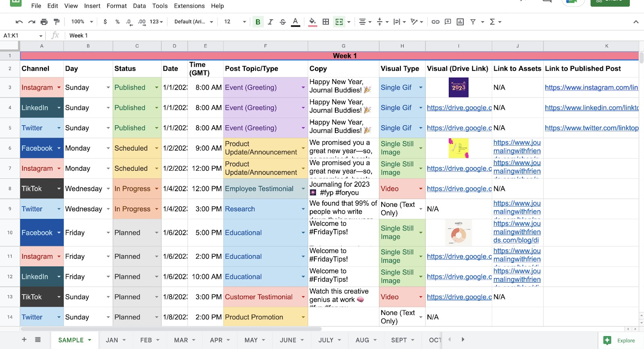Open horizontal align options

coord(365,22)
